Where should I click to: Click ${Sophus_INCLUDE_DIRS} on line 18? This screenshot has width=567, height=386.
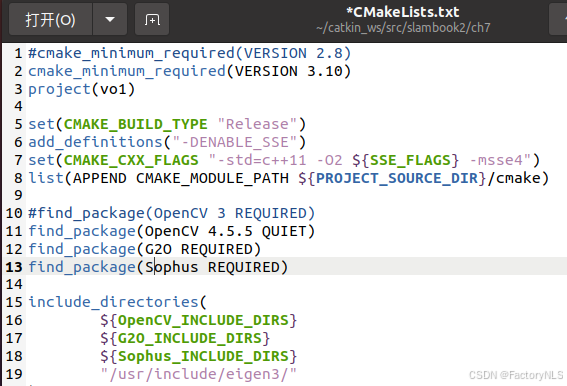coord(199,356)
